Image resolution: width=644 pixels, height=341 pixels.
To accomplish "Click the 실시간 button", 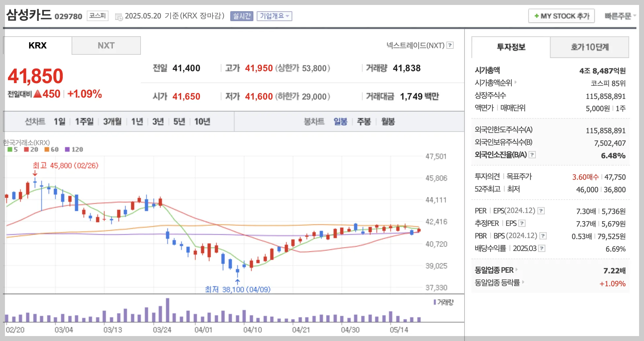I will click(242, 16).
